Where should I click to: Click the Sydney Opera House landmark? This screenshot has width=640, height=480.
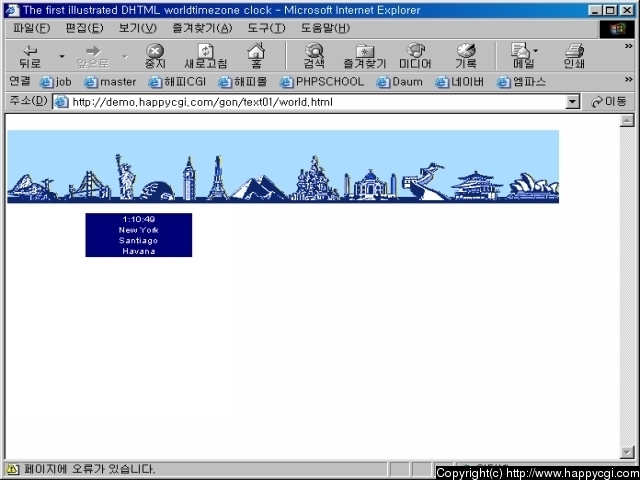(x=533, y=185)
